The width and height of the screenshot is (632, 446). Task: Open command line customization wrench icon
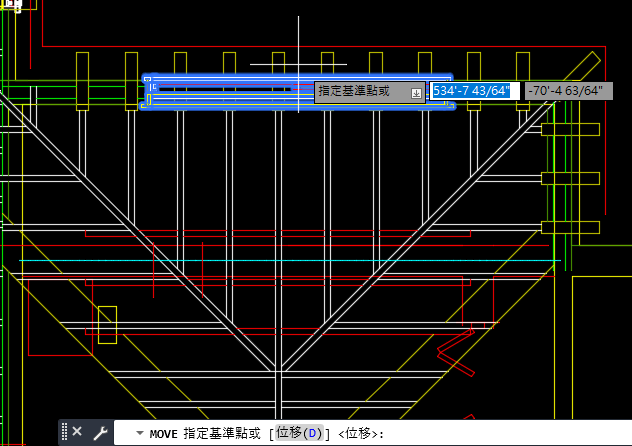tap(100, 433)
